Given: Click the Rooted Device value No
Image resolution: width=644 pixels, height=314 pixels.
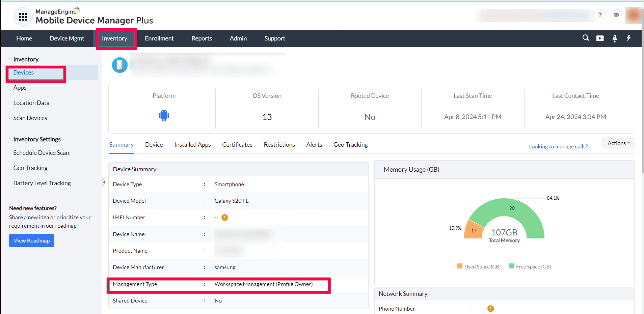Looking at the screenshot, I should (370, 117).
